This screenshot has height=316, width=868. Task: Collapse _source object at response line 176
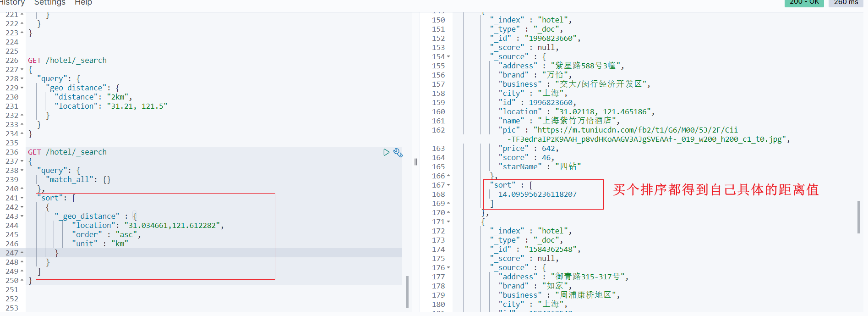click(x=448, y=267)
